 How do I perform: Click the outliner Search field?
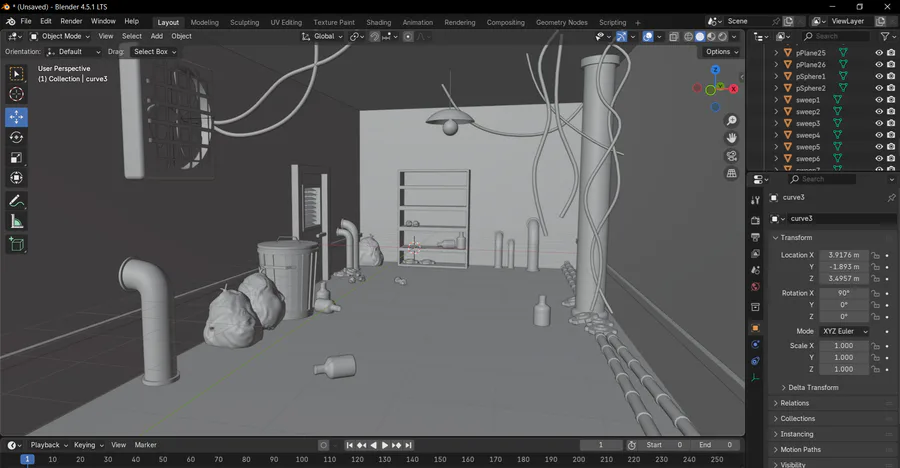point(835,36)
